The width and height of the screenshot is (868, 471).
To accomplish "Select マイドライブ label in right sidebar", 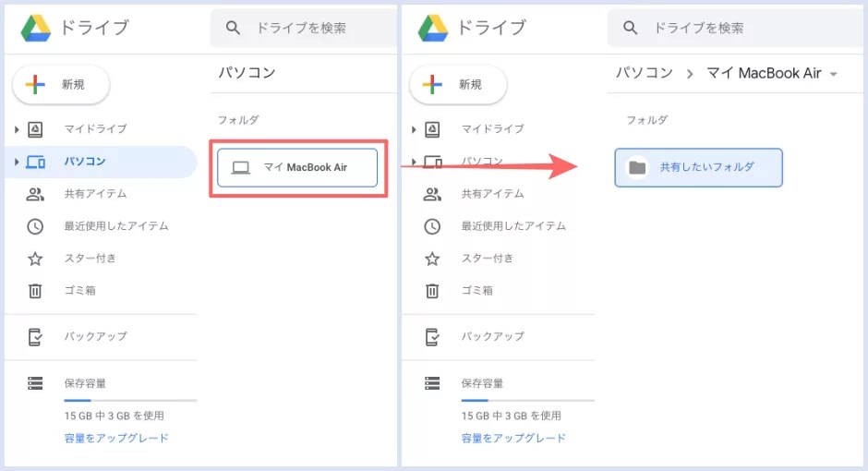I will [493, 129].
